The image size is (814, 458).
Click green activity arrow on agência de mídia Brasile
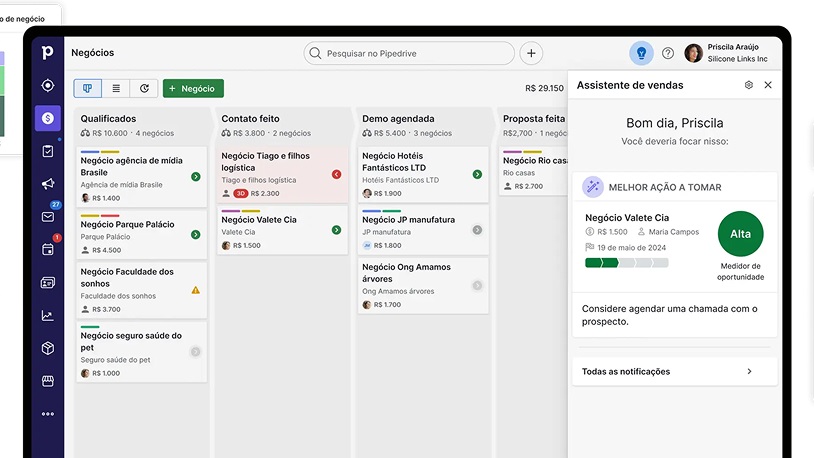(x=196, y=177)
